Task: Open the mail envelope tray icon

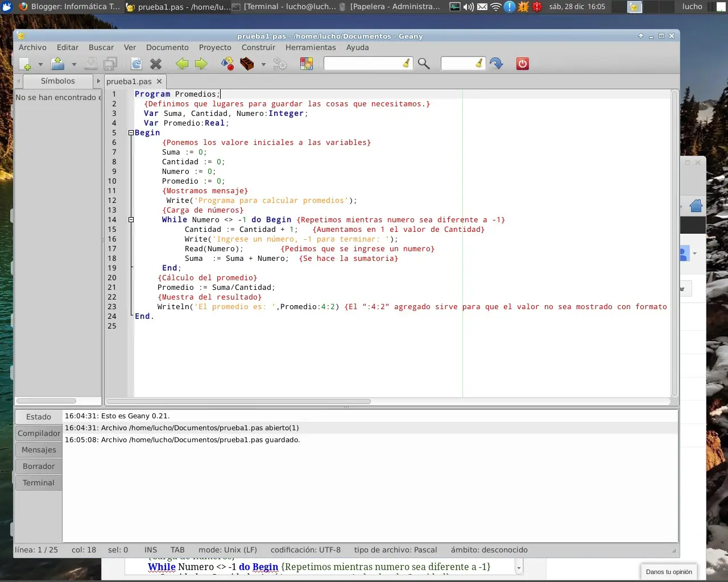Action: pyautogui.click(x=482, y=7)
